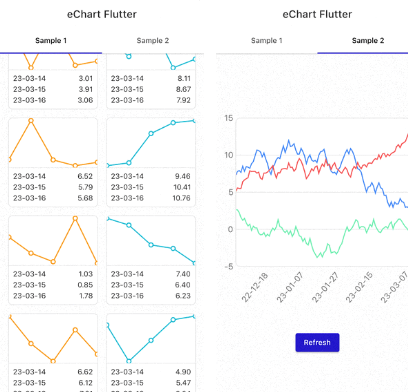
Task: Click the 22-12-18 x-axis date label
Action: (254, 287)
